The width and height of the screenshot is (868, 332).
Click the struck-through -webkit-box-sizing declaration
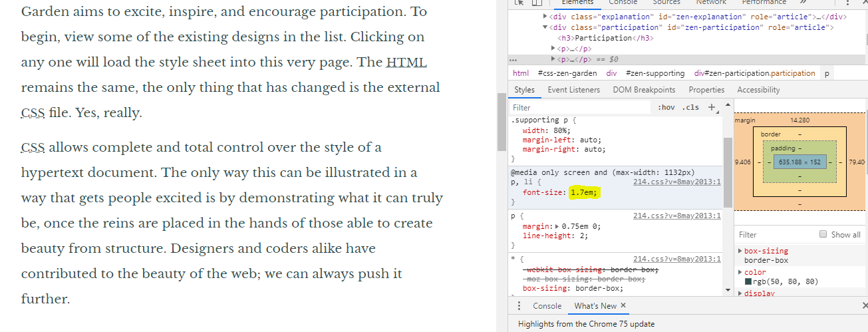[590, 269]
